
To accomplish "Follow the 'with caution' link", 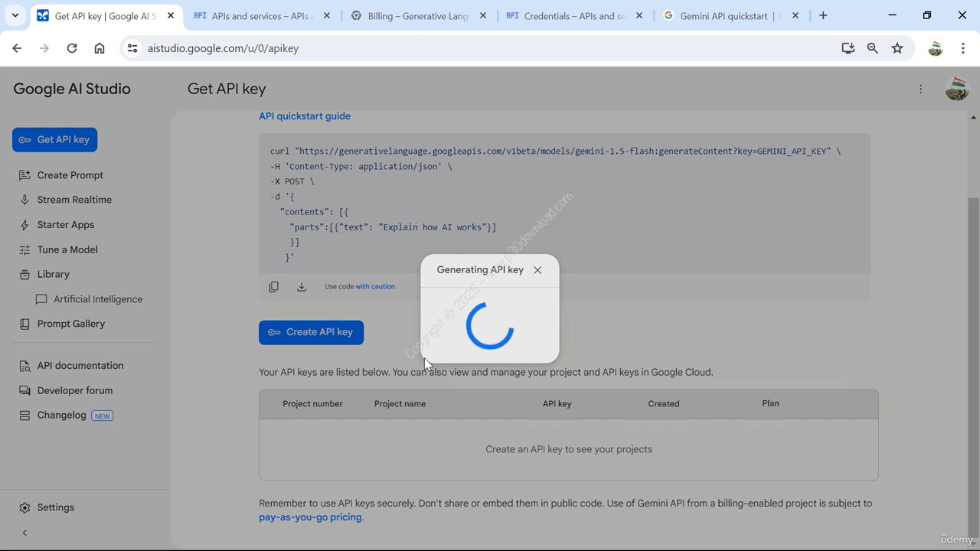I will (375, 286).
